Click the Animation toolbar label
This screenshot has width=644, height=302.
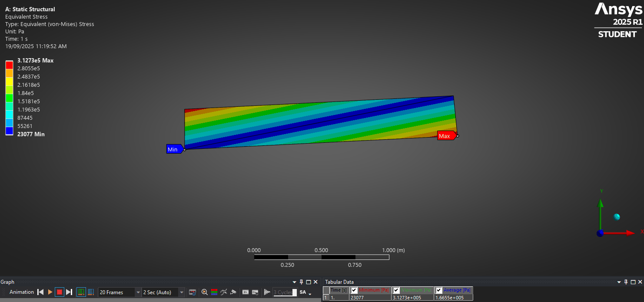click(x=22, y=292)
